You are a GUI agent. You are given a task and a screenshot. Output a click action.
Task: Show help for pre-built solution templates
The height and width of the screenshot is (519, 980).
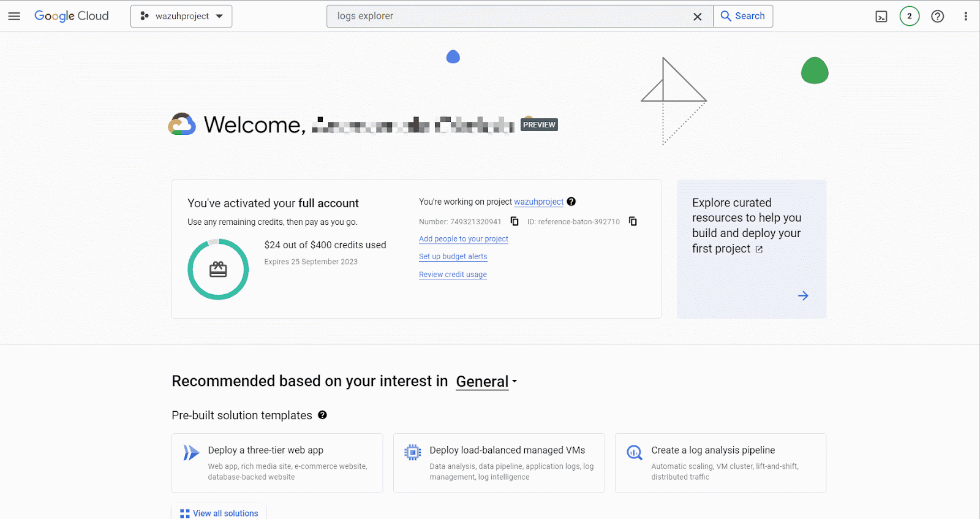coord(323,415)
